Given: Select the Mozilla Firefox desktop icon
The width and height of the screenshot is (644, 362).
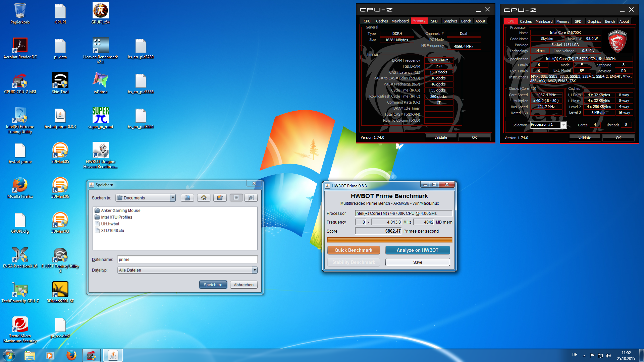Looking at the screenshot, I should (x=20, y=188).
